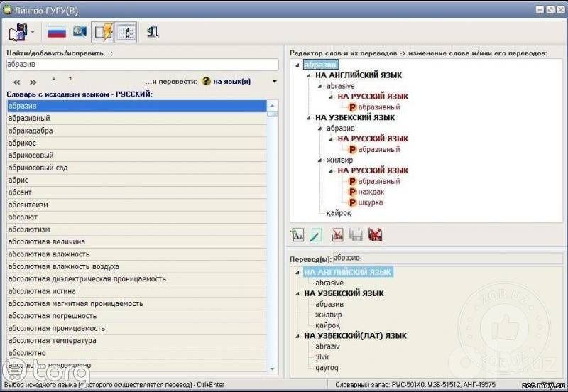Select абракадабра in the word list
Viewport: 568px width, 392px height.
[x=137, y=131]
